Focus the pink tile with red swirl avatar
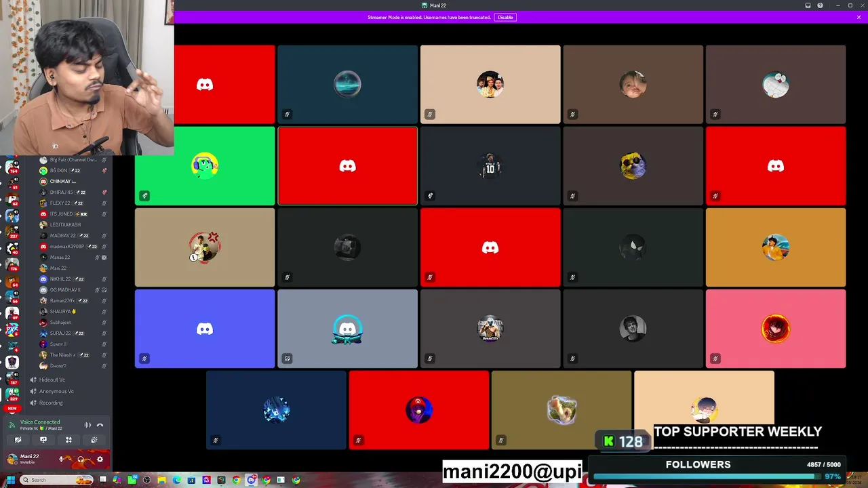The width and height of the screenshot is (868, 488). (x=776, y=329)
